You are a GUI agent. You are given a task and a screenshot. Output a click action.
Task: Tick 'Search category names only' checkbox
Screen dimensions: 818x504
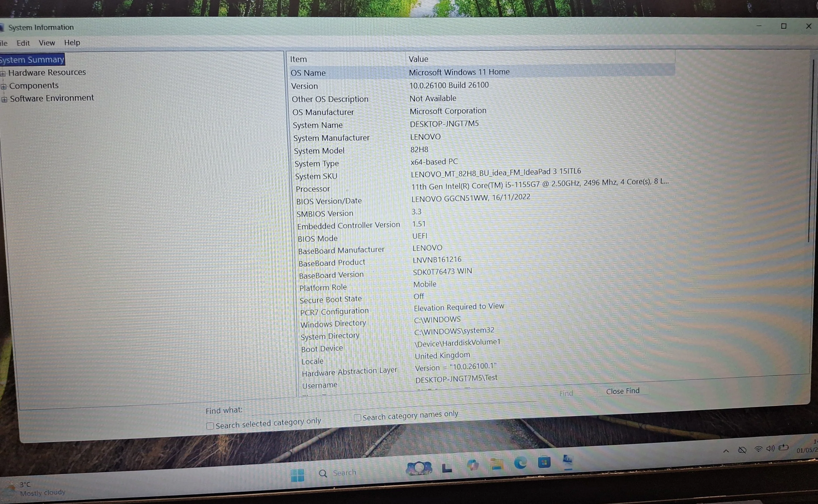(357, 417)
